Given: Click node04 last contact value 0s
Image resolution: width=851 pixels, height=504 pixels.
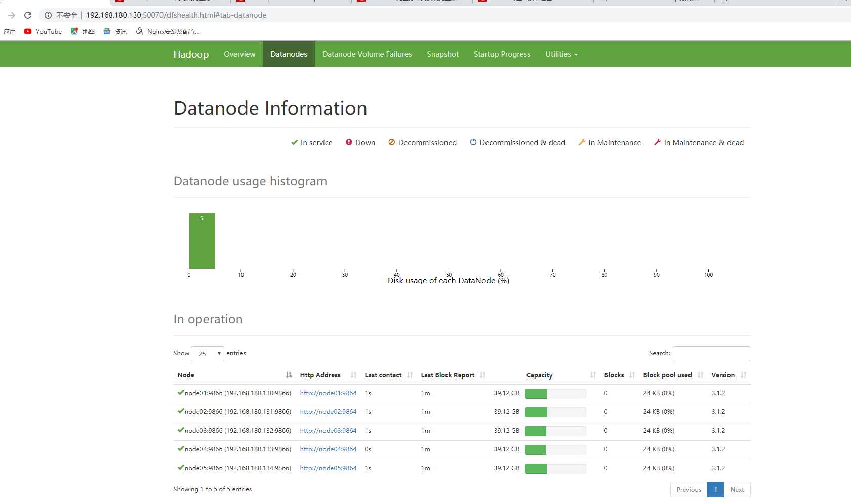Looking at the screenshot, I should click(368, 449).
